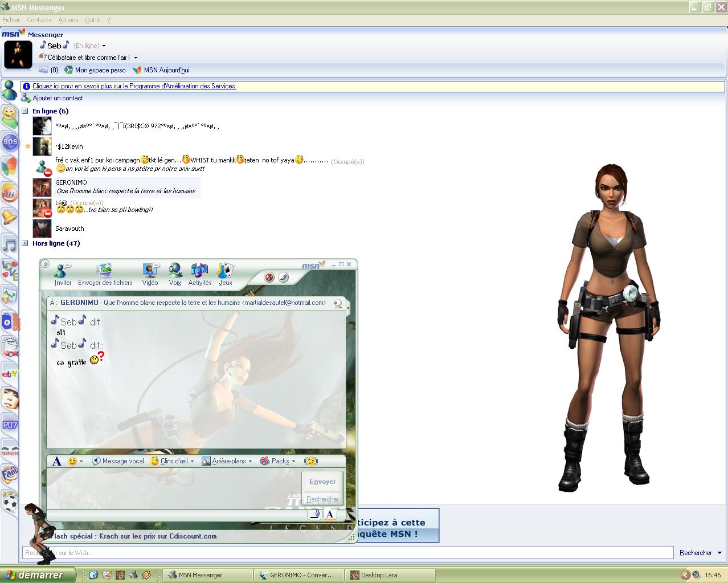Open the Programme d'Amélioration des Services link
The image size is (728, 583).
134,86
